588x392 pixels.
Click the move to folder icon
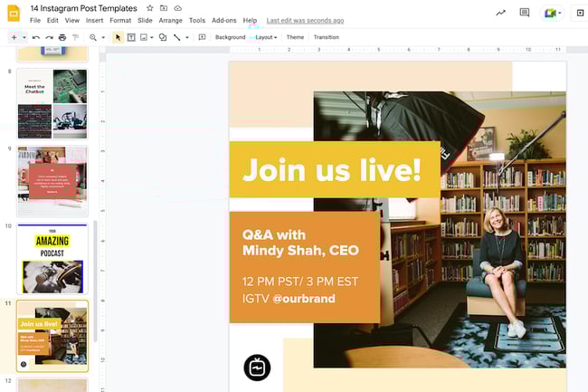click(164, 8)
